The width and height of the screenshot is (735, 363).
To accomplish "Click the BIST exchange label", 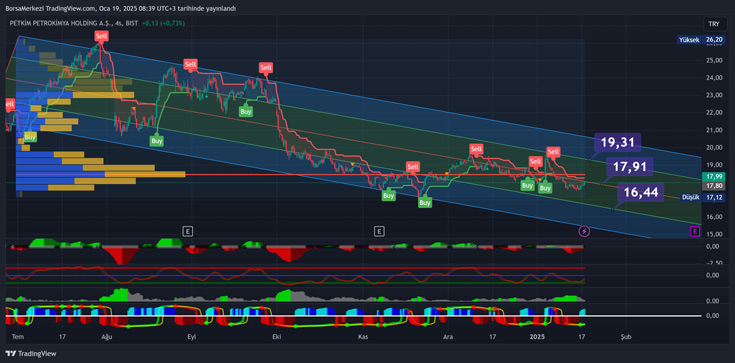I will pyautogui.click(x=131, y=23).
